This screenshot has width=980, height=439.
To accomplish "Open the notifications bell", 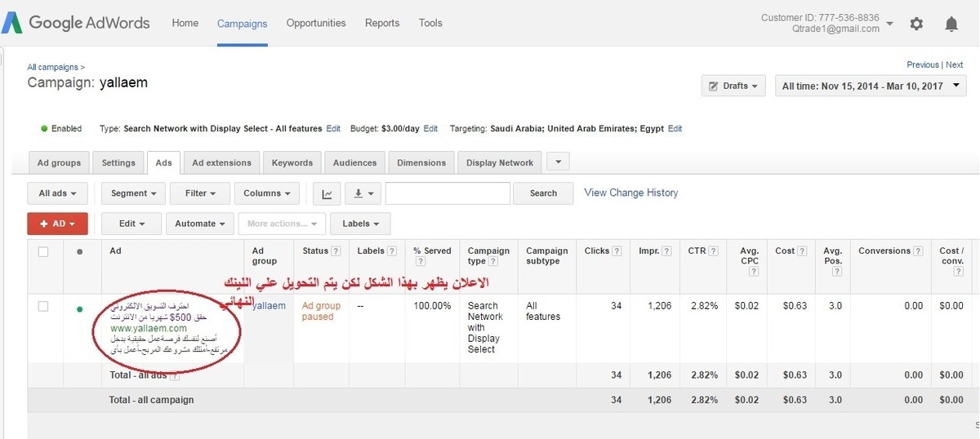I will (x=951, y=24).
